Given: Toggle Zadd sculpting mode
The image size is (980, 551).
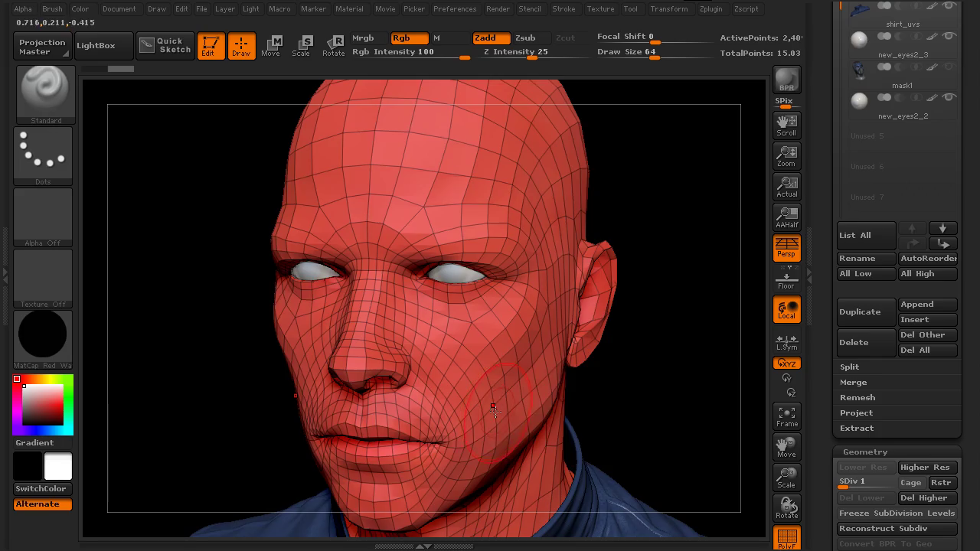Looking at the screenshot, I should click(x=491, y=37).
